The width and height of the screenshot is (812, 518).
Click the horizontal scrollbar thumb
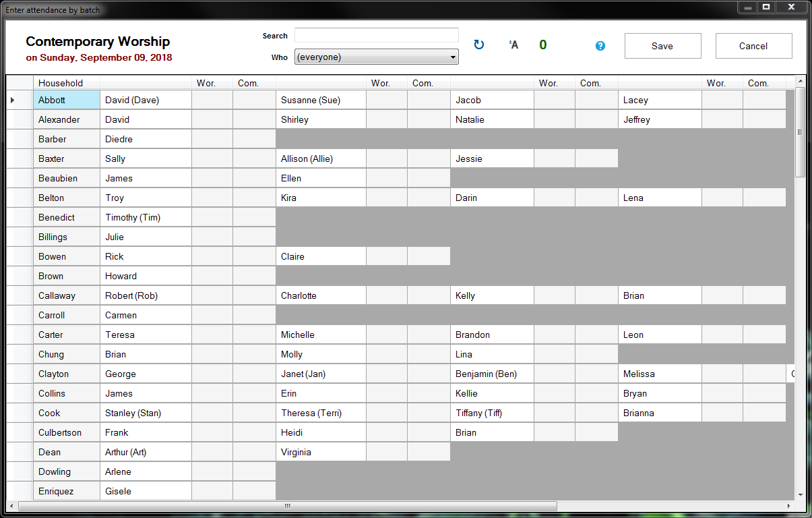click(287, 506)
